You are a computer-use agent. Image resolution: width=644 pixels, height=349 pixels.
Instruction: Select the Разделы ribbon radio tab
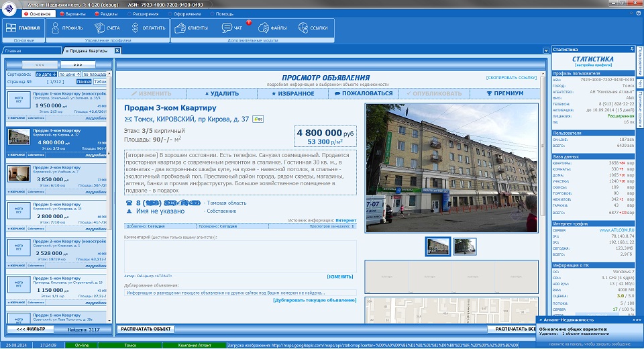click(106, 13)
